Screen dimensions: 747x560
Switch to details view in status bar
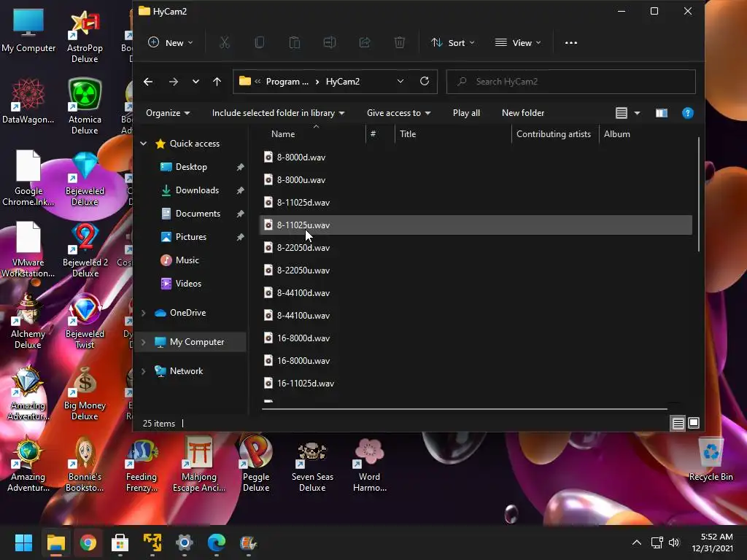(678, 424)
